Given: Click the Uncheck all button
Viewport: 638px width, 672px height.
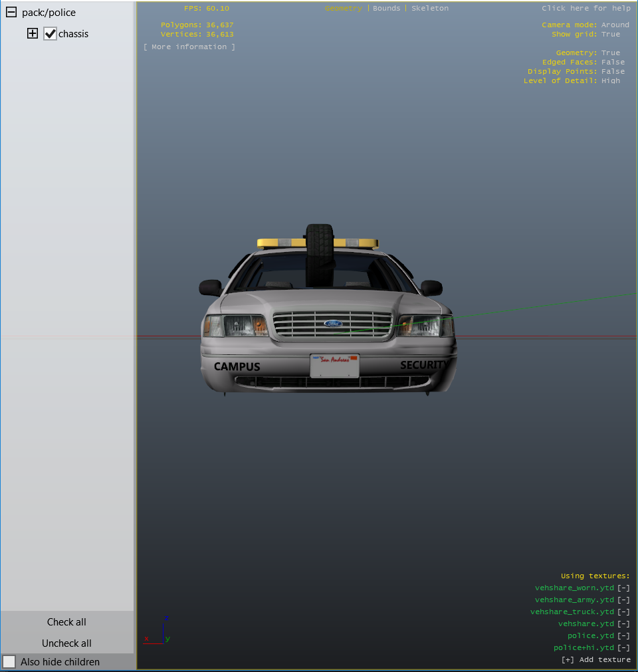Looking at the screenshot, I should tap(66, 643).
